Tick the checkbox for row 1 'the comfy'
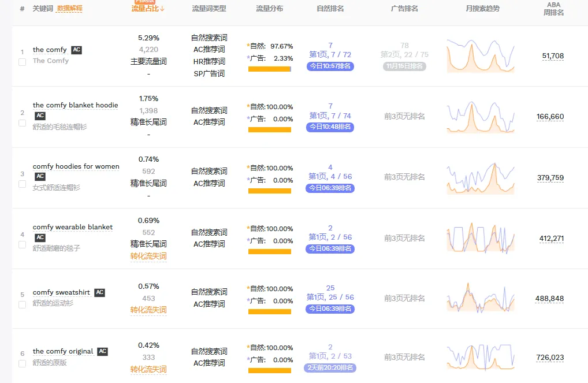 [x=22, y=62]
